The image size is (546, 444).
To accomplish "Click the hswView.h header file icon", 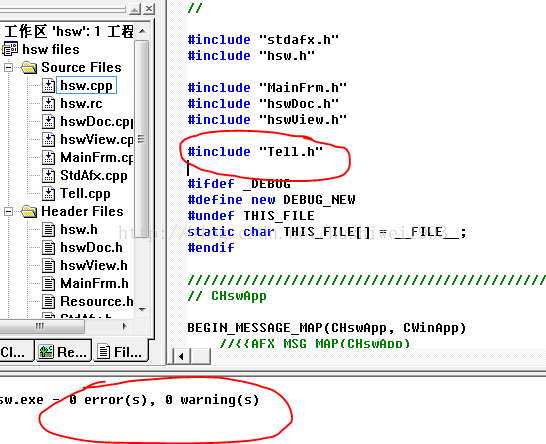I will [x=48, y=266].
